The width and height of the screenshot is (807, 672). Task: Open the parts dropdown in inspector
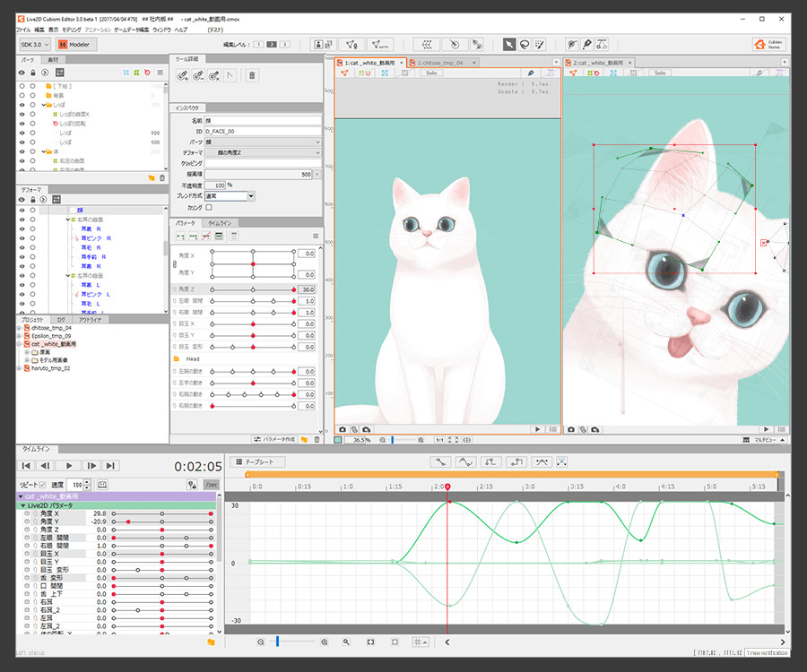tap(263, 142)
